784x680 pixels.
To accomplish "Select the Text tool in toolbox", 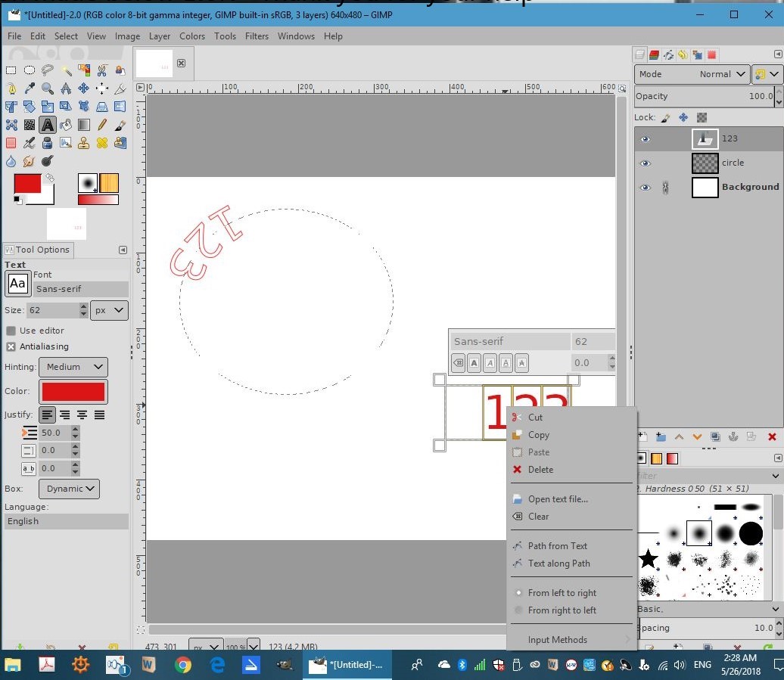I will (48, 125).
